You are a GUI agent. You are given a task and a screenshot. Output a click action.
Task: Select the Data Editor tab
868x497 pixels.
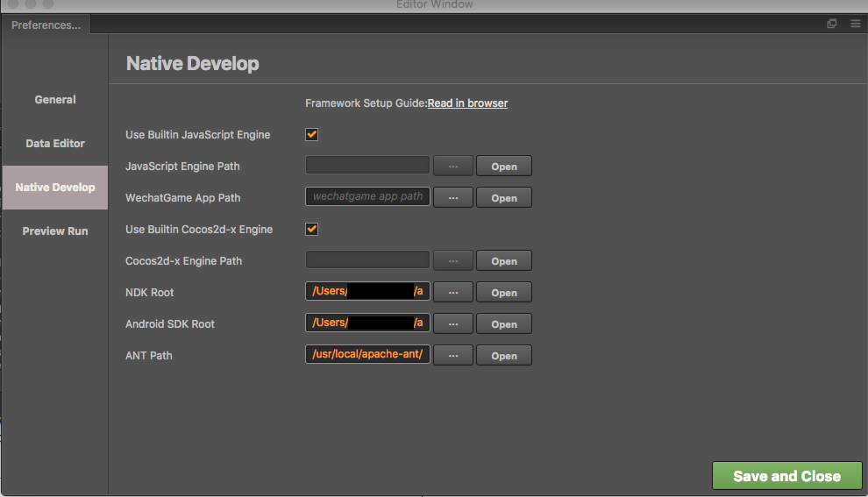coord(55,144)
